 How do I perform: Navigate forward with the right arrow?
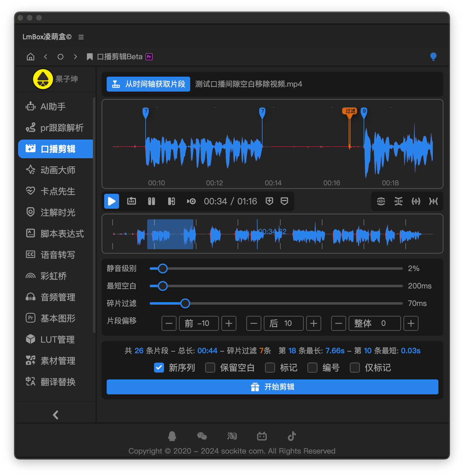75,57
